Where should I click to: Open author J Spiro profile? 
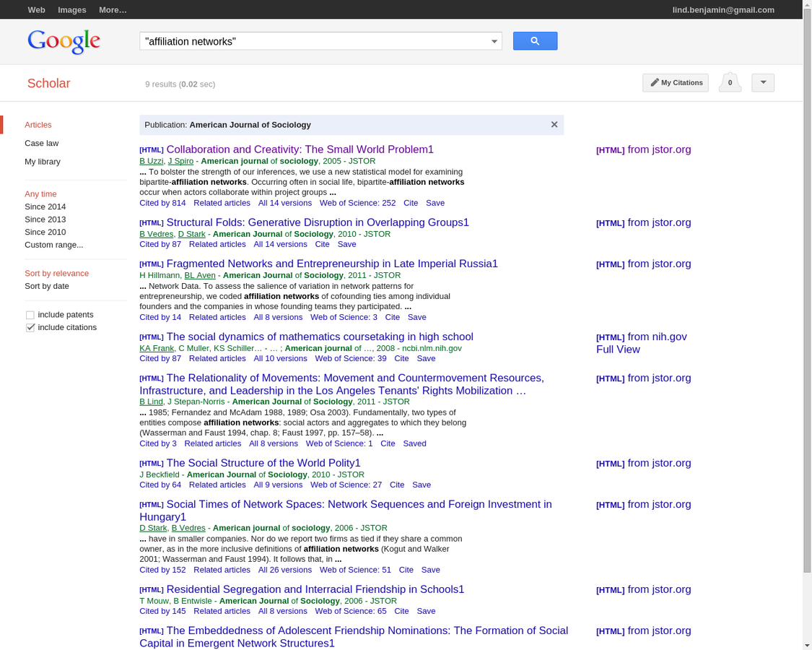pyautogui.click(x=180, y=161)
